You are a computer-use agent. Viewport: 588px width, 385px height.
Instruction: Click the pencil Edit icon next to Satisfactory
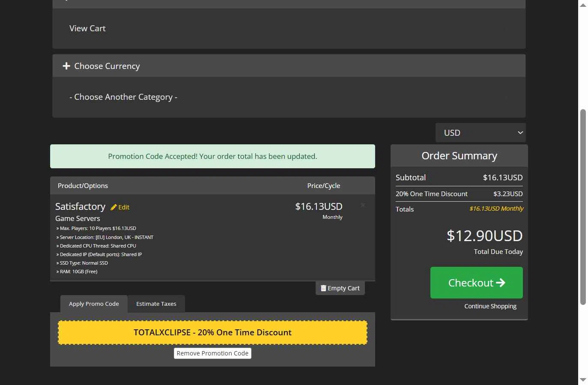(x=113, y=207)
